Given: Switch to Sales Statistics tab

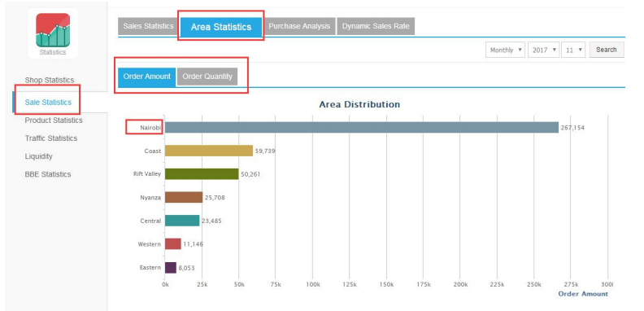Looking at the screenshot, I should (x=148, y=26).
